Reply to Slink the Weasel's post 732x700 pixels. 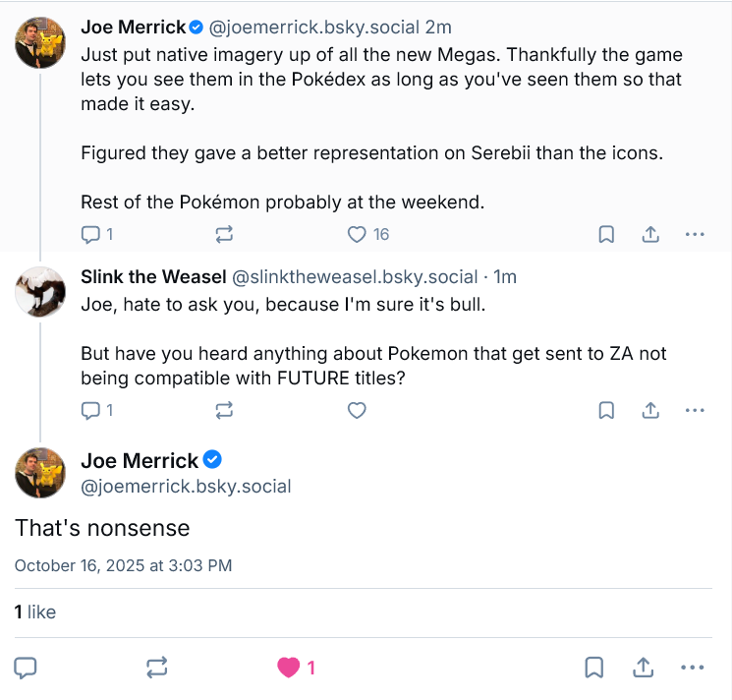pyautogui.click(x=90, y=410)
